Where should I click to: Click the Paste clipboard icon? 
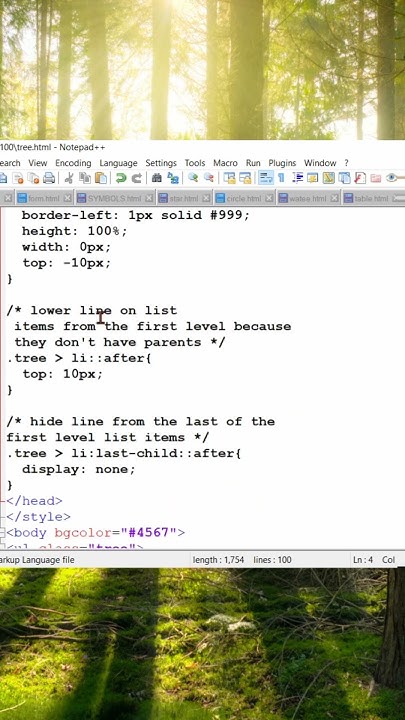point(101,178)
